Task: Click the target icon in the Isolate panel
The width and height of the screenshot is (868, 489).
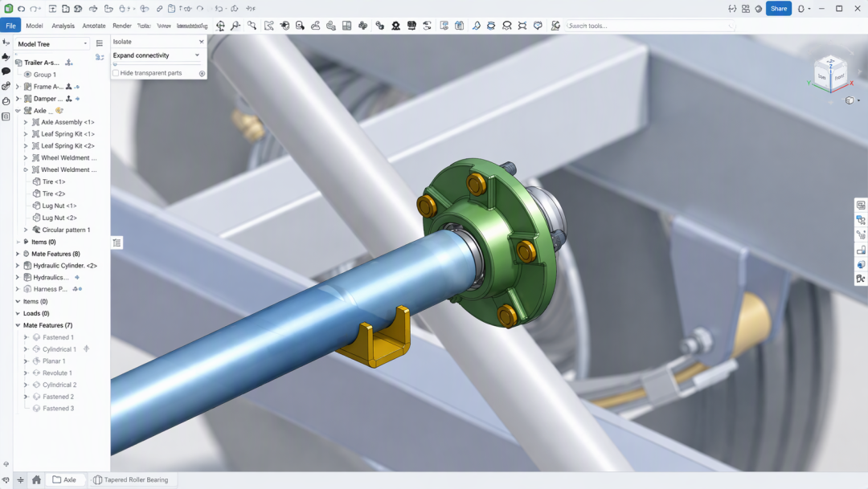Action: point(202,73)
